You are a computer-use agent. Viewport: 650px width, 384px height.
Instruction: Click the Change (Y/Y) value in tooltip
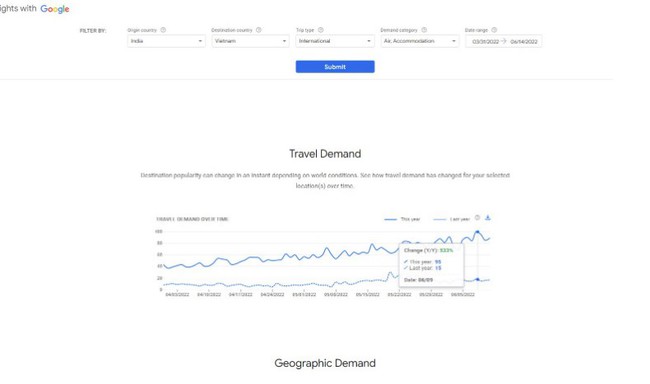(446, 250)
